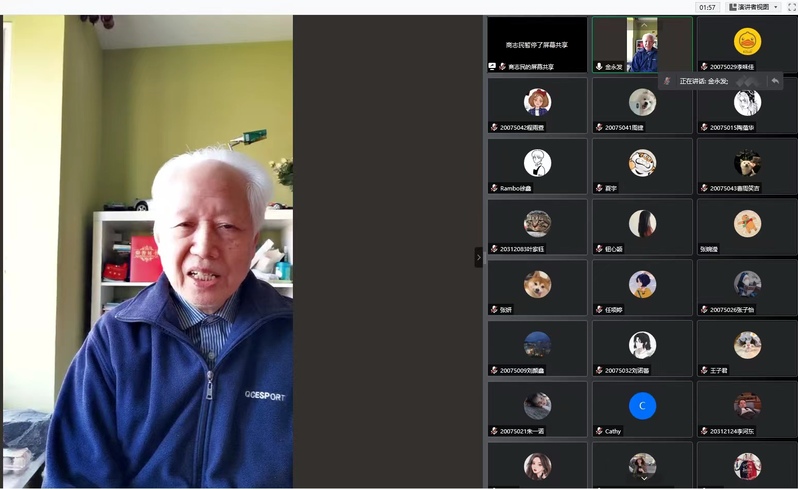
Task: Click the 01:57 meeting timer
Action: click(707, 7)
